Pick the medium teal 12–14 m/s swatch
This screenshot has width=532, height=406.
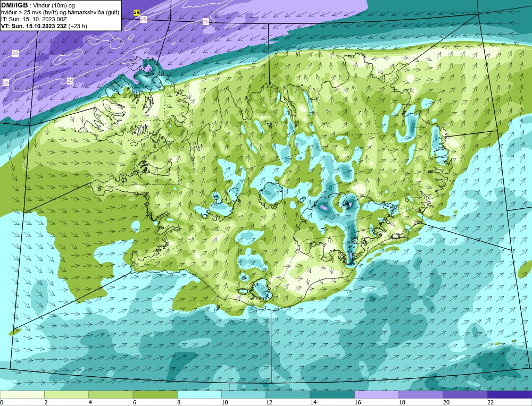coord(288,394)
